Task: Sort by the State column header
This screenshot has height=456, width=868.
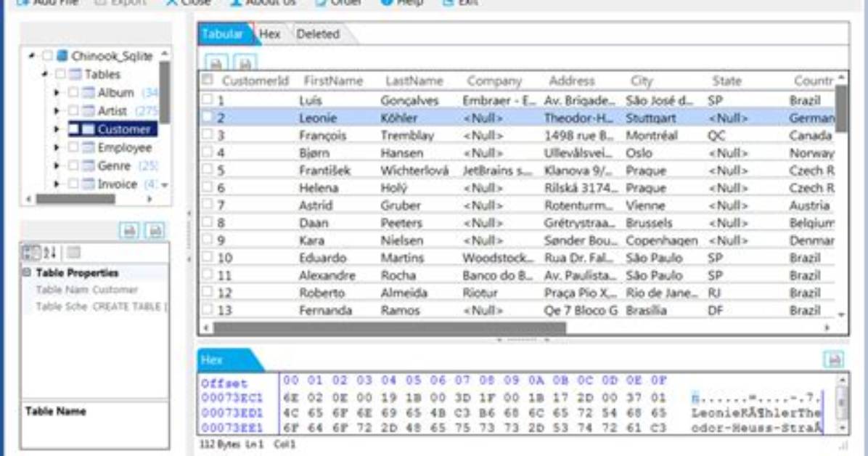Action: tap(726, 81)
